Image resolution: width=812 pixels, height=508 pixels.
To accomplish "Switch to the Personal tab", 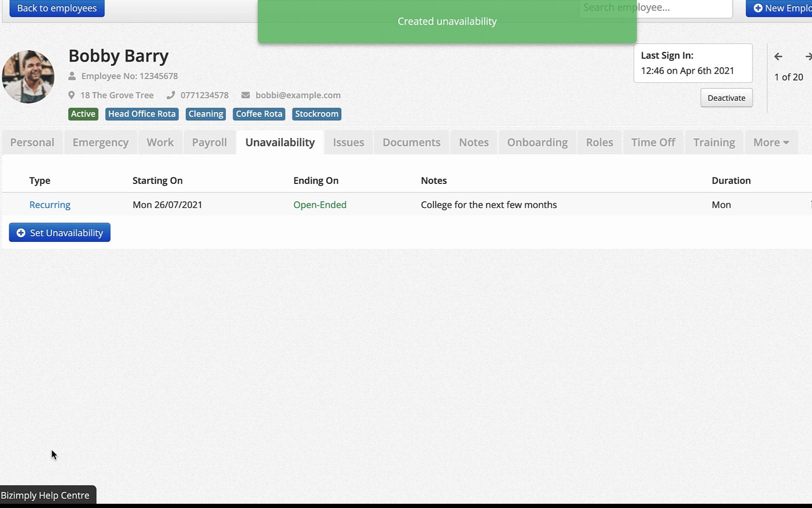I will click(32, 143).
